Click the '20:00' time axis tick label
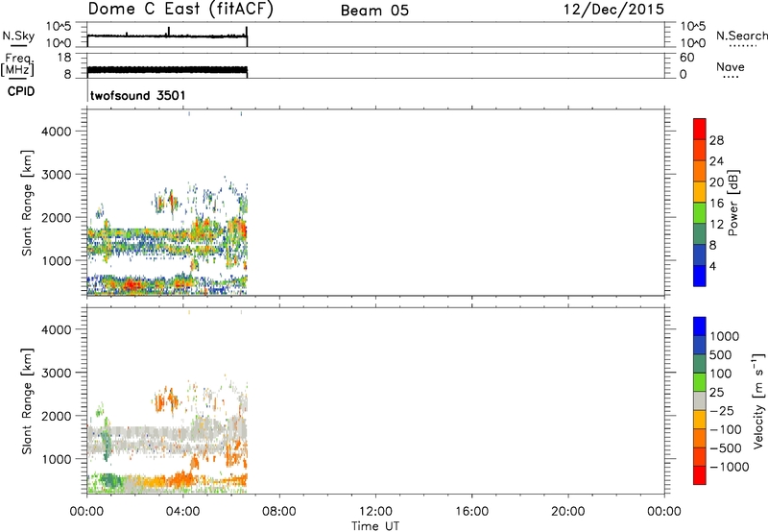The height and width of the screenshot is (532, 768). [x=567, y=512]
